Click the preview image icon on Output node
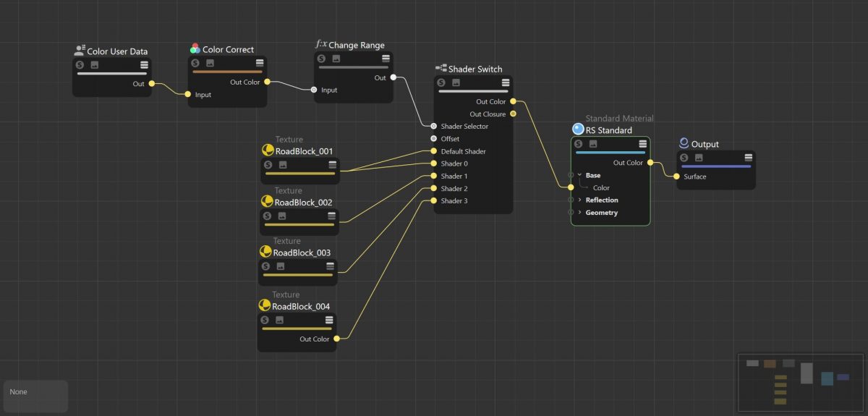The width and height of the screenshot is (868, 416). click(699, 158)
